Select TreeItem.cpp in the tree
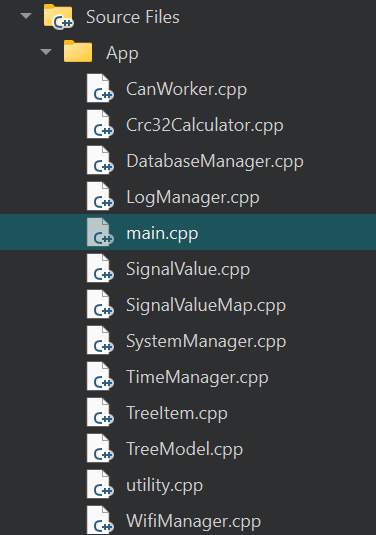376x535 pixels. pos(177,414)
